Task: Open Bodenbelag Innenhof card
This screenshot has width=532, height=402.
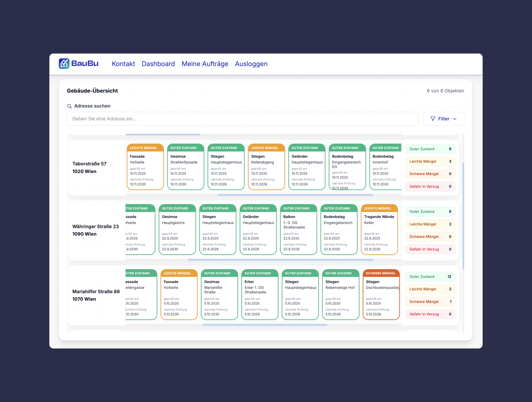Action: click(385, 167)
